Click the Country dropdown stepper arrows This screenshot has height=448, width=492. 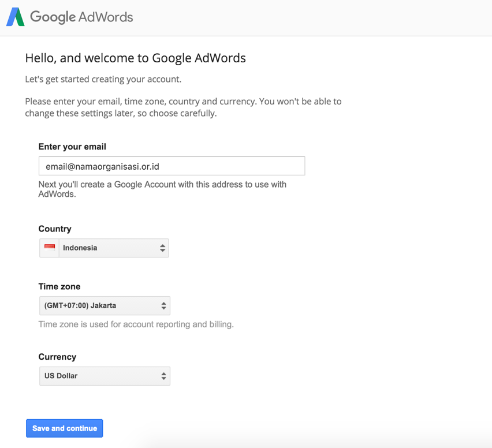click(162, 248)
